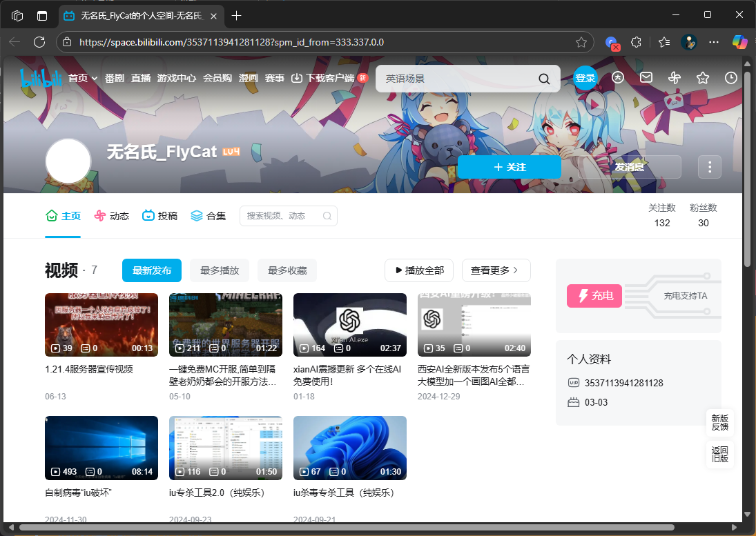Open 会员购 in the top navigation
The image size is (756, 536).
click(217, 78)
